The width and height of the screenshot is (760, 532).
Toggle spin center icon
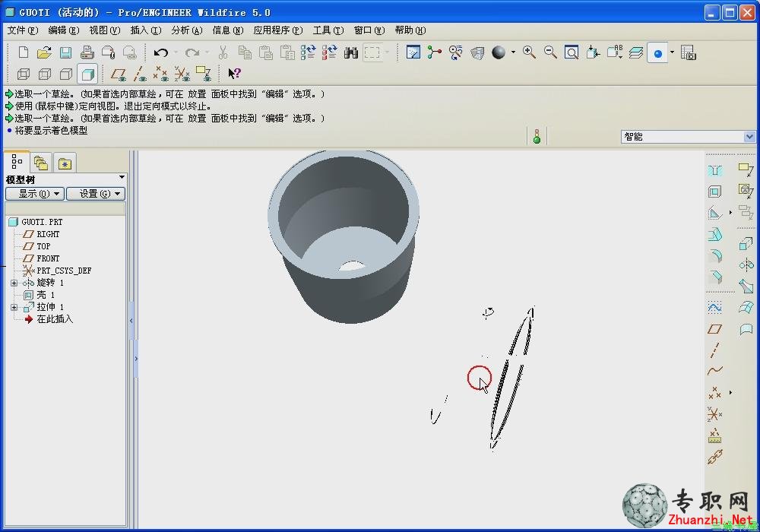434,52
